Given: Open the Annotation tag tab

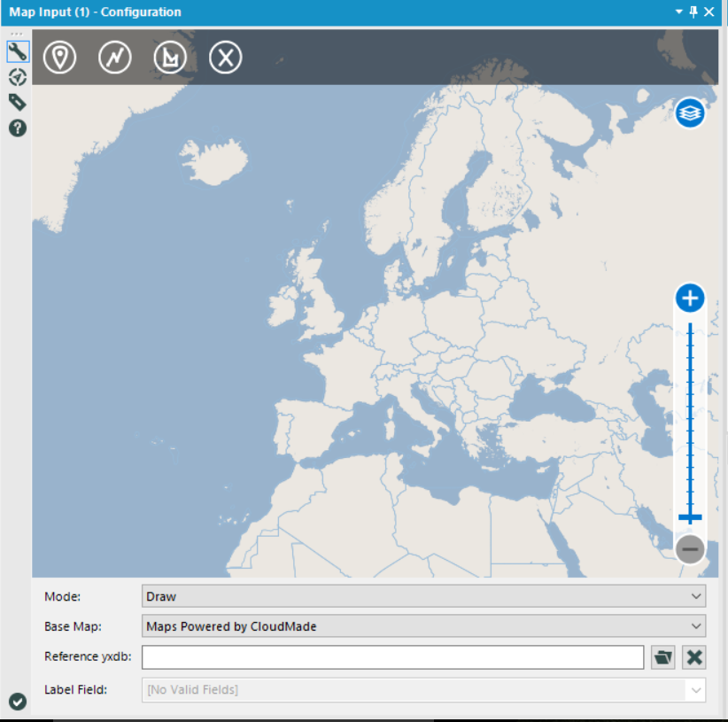Looking at the screenshot, I should pyautogui.click(x=17, y=102).
